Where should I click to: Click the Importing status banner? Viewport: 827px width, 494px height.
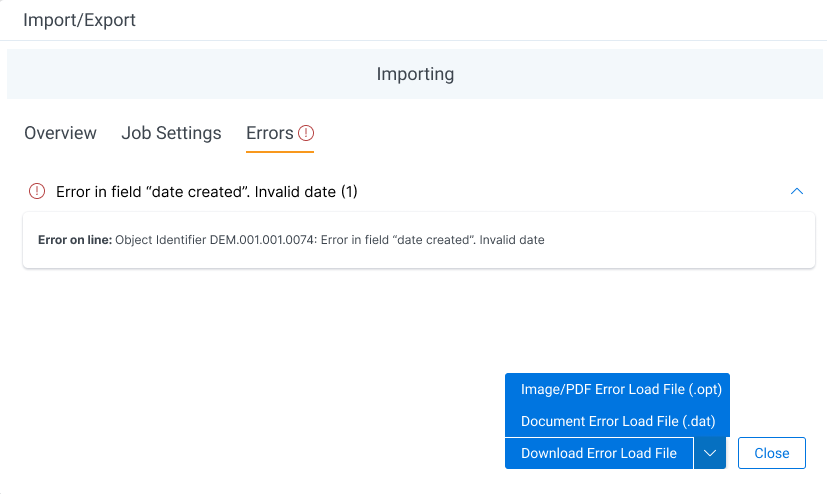coord(415,74)
